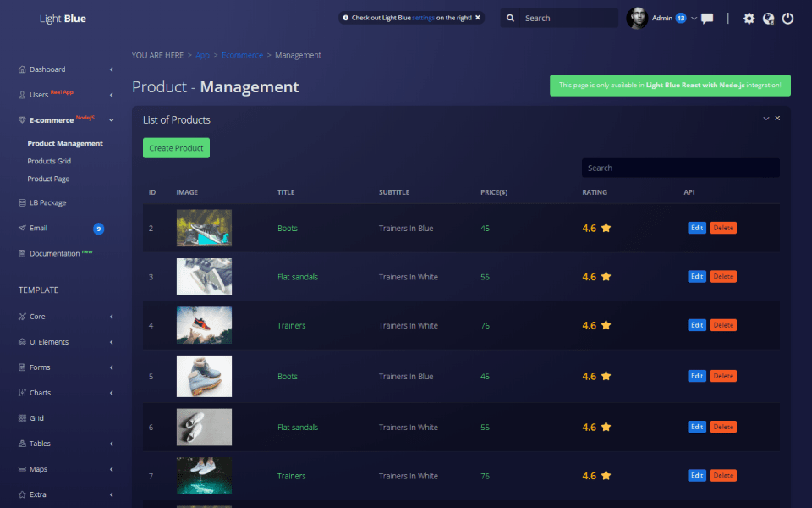Open the Admin account dropdown

(x=694, y=18)
